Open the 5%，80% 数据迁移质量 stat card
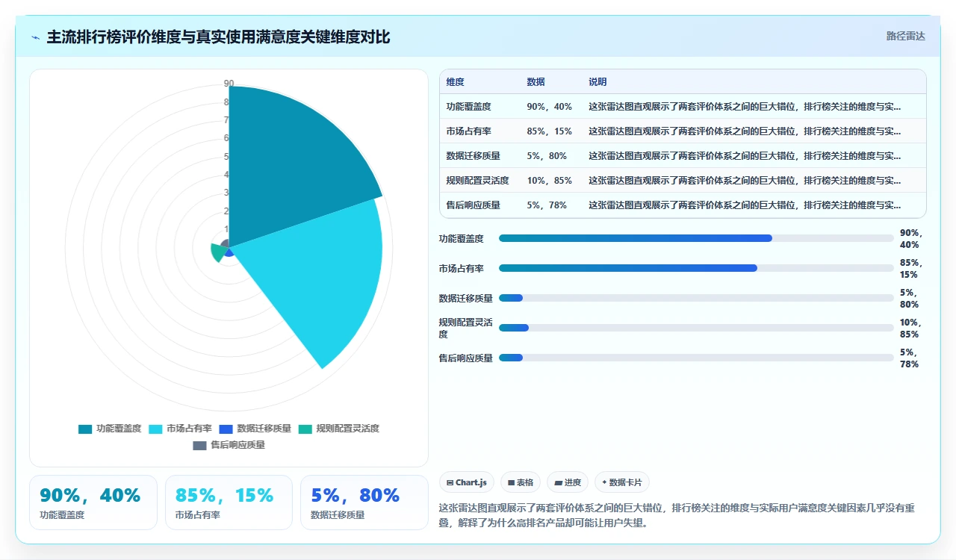This screenshot has height=560, width=956. [x=364, y=503]
